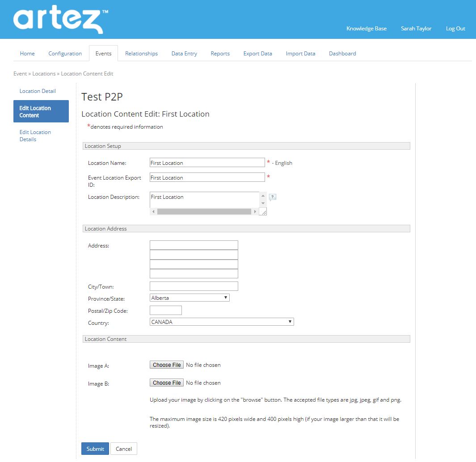Click the artez logo
This screenshot has height=462, width=476.
point(61,19)
